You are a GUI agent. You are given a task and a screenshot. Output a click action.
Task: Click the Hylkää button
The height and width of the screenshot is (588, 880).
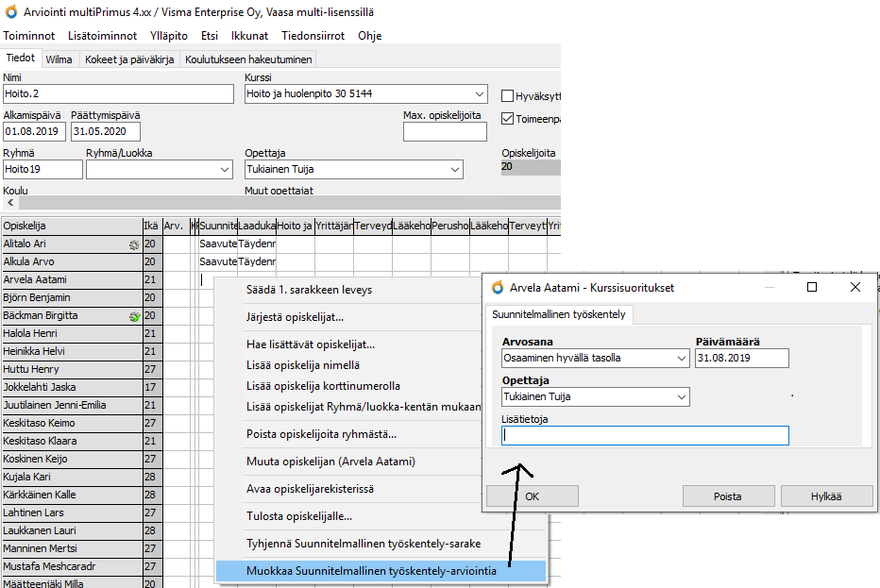click(x=825, y=496)
